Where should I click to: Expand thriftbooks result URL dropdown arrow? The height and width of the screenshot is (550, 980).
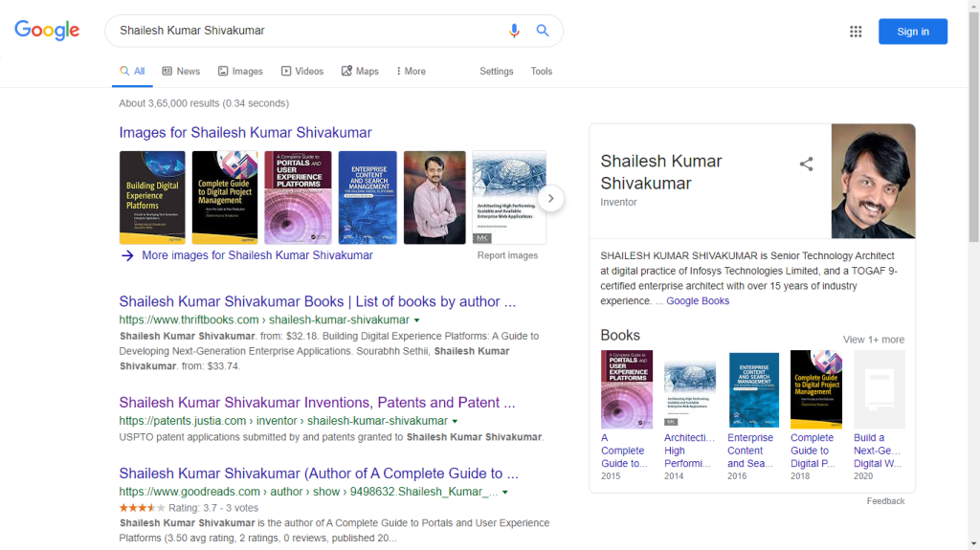[416, 320]
